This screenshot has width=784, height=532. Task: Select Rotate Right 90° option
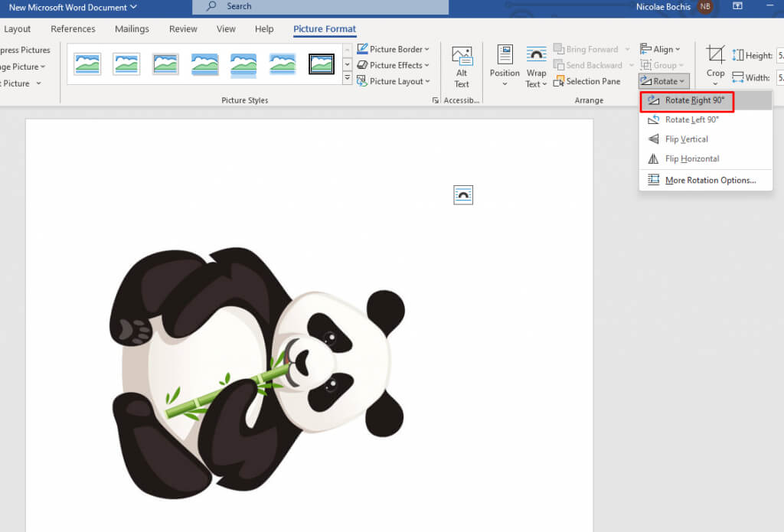pyautogui.click(x=694, y=100)
